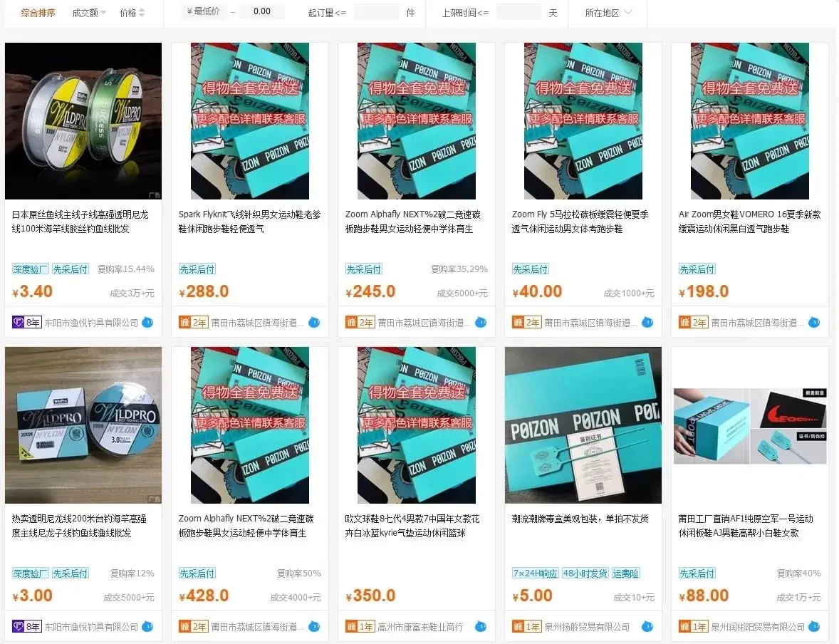Image resolution: width=839 pixels, height=644 pixels.
Task: Click the blue chat icon beside the ¥198.0 seller
Action: pos(814,322)
